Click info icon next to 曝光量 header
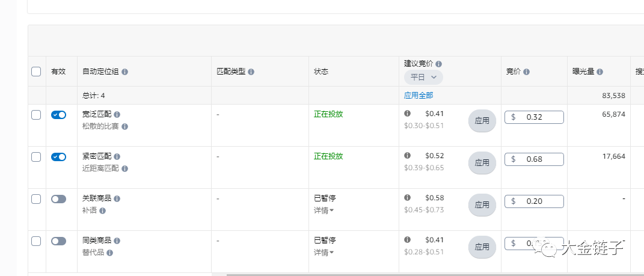 (x=600, y=72)
